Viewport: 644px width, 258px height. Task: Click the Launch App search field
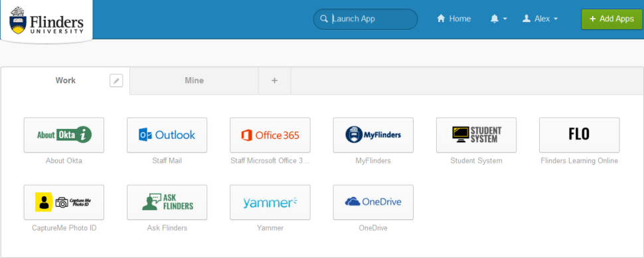366,19
